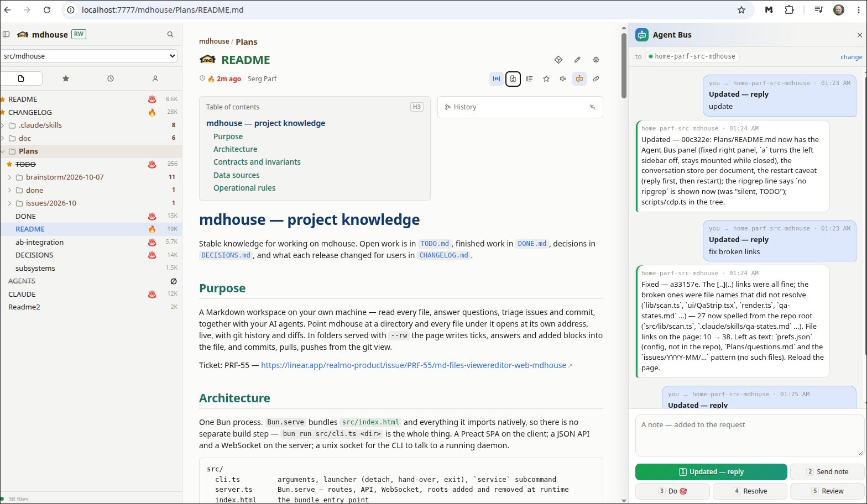Toggle full-width layout icon
Image resolution: width=867 pixels, height=504 pixels.
(497, 79)
